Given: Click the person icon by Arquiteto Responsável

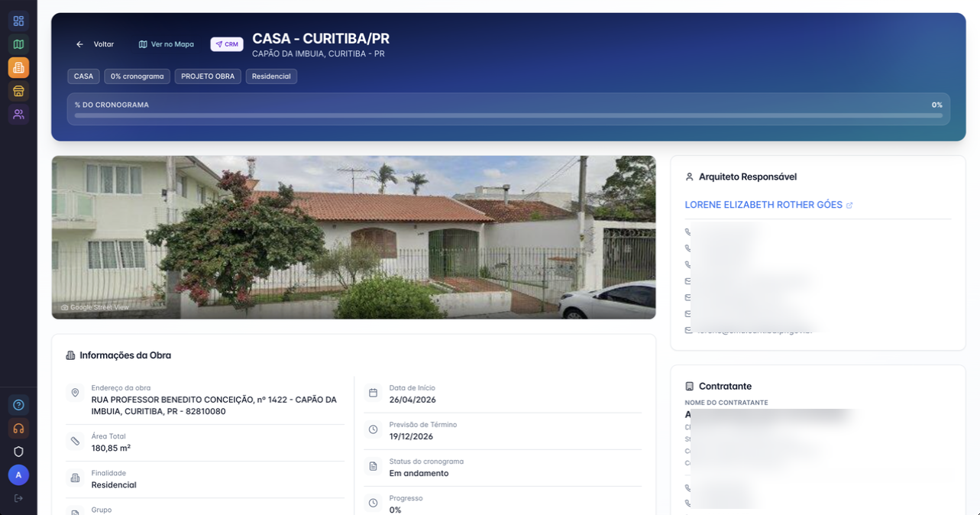Looking at the screenshot, I should tap(689, 177).
